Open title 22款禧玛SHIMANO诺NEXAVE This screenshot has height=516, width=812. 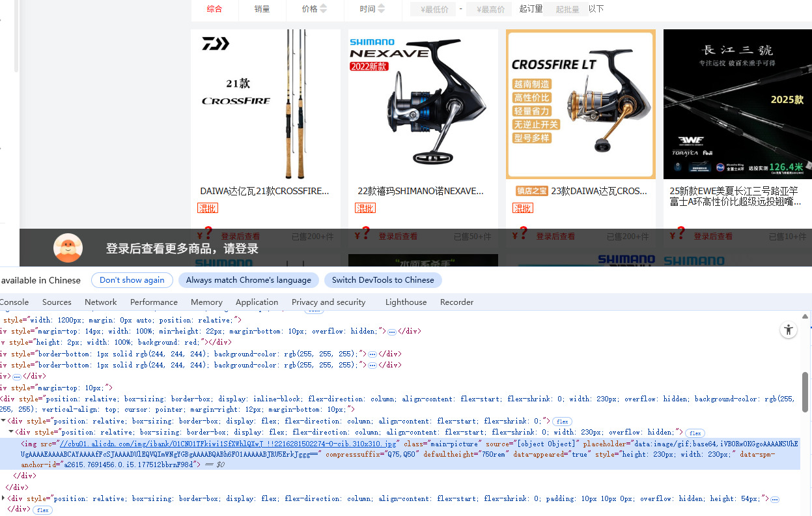coord(421,191)
